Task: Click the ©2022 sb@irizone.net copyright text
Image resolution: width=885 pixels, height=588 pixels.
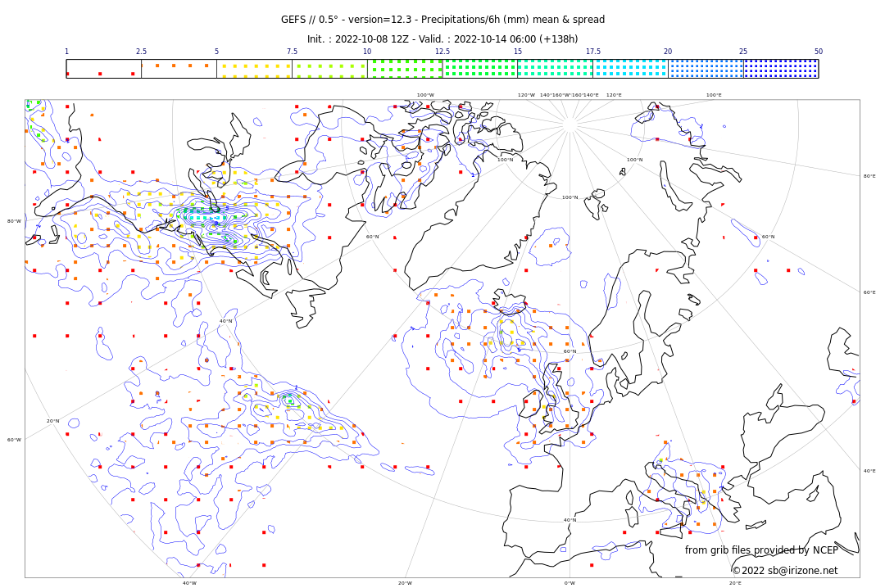Action: pyautogui.click(x=785, y=571)
